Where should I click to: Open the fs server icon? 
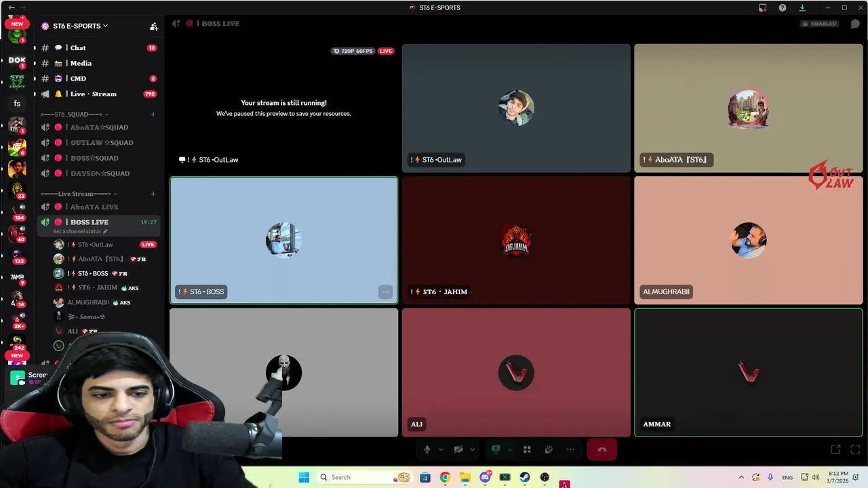pyautogui.click(x=17, y=104)
